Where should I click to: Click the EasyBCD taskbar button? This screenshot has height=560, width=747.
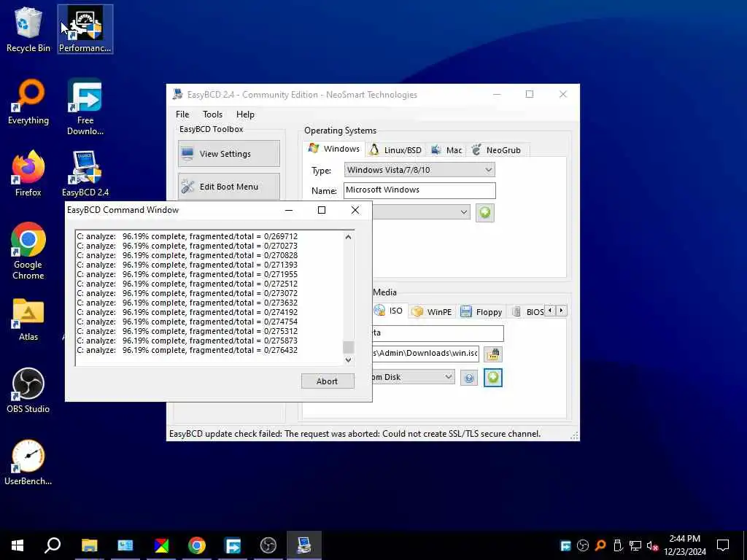click(x=304, y=545)
